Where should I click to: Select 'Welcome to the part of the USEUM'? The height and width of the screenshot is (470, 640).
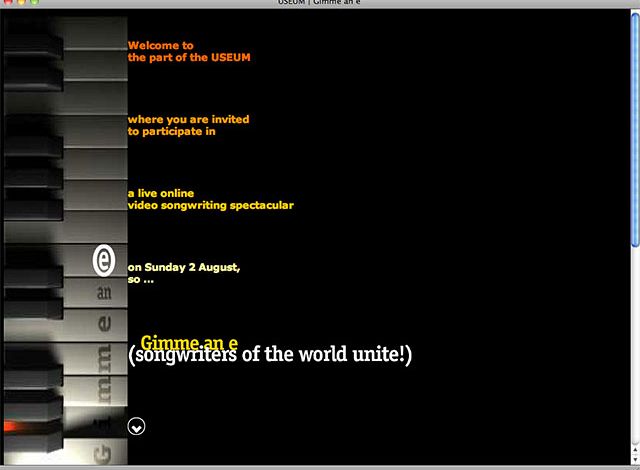(x=189, y=51)
